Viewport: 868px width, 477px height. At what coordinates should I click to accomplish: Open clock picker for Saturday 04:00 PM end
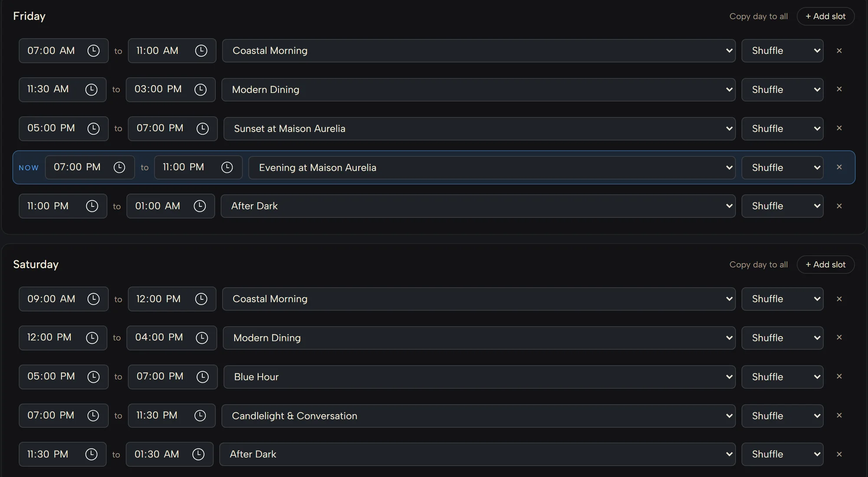tap(202, 338)
